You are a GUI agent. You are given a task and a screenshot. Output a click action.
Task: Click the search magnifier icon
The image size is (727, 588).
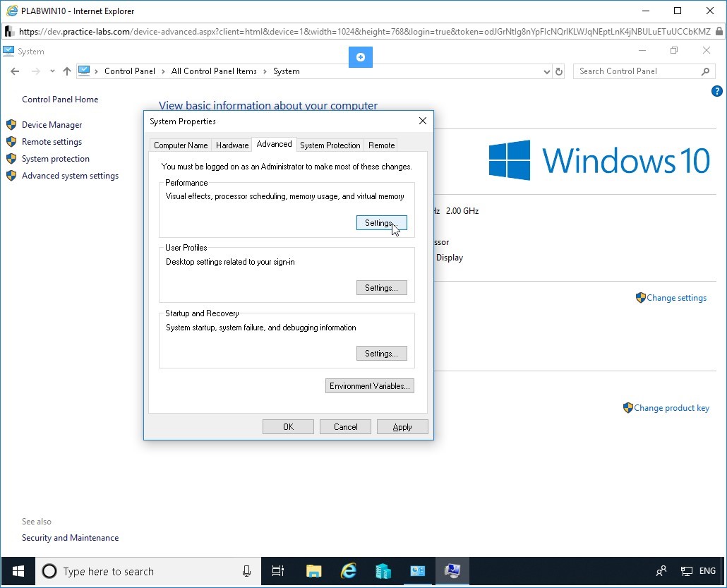tap(706, 71)
